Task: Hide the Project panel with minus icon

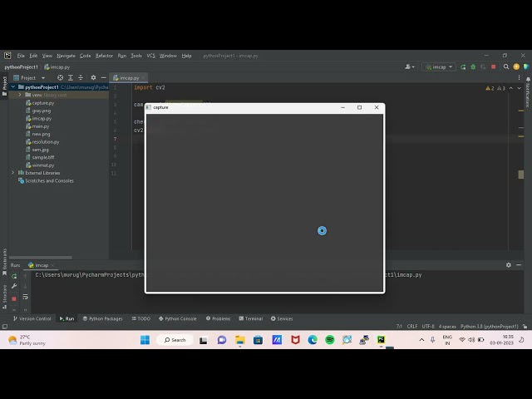Action: point(103,77)
